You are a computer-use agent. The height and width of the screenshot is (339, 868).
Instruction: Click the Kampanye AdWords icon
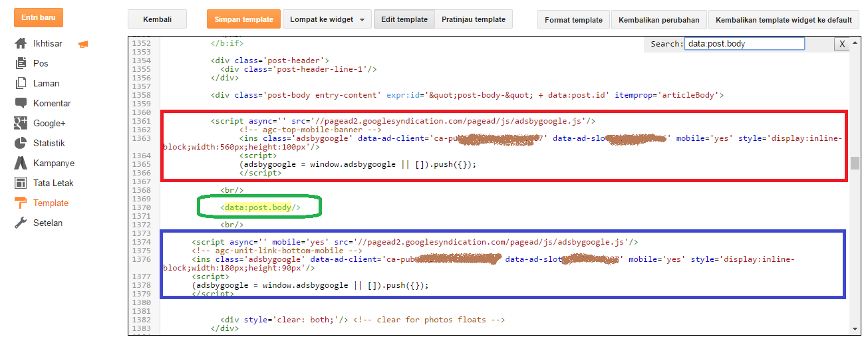point(21,164)
